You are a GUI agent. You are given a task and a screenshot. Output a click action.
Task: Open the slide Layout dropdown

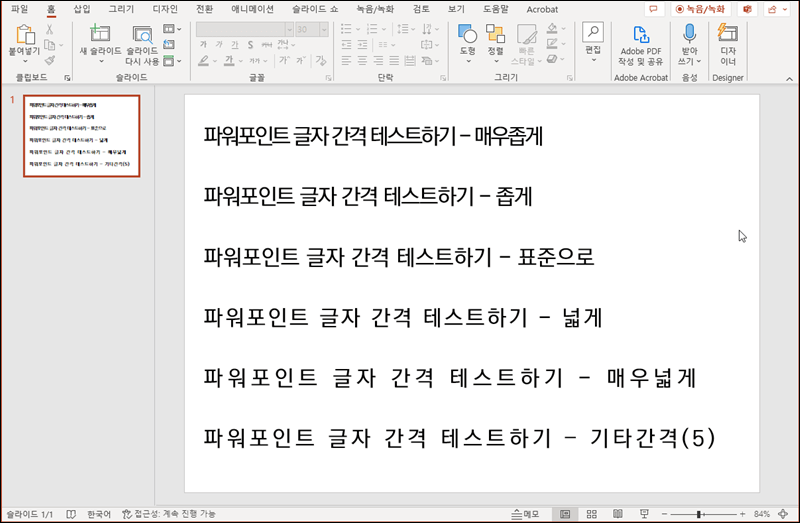(172, 29)
